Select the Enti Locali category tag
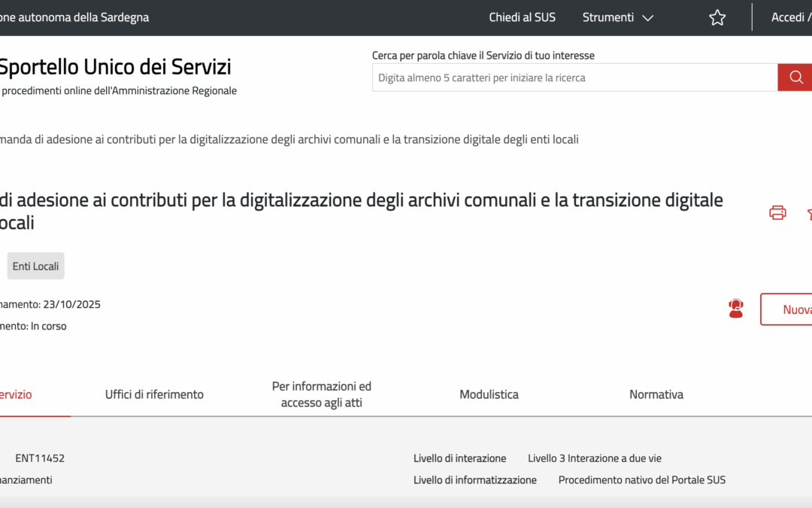Screen dimensions: 812x508 coord(35,266)
